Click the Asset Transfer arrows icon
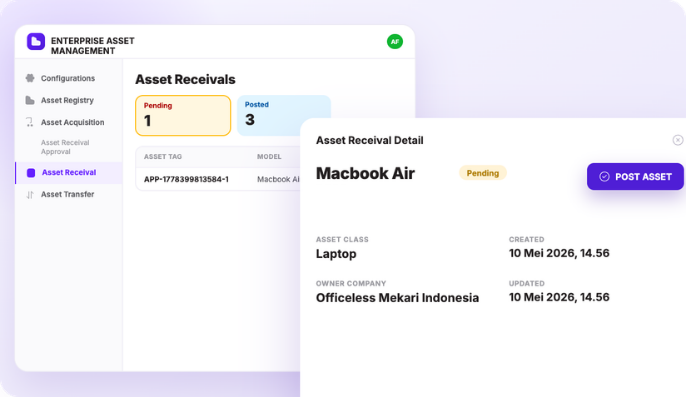The height and width of the screenshot is (397, 686). [30, 194]
